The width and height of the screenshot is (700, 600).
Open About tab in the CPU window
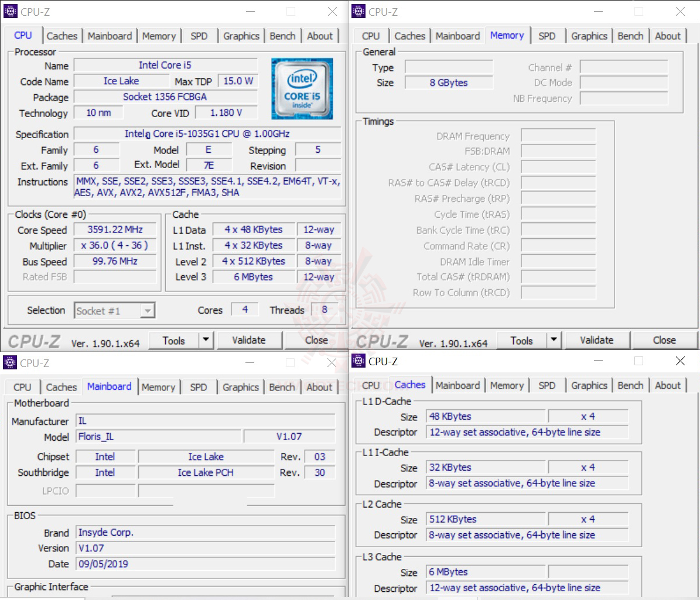[x=320, y=36]
